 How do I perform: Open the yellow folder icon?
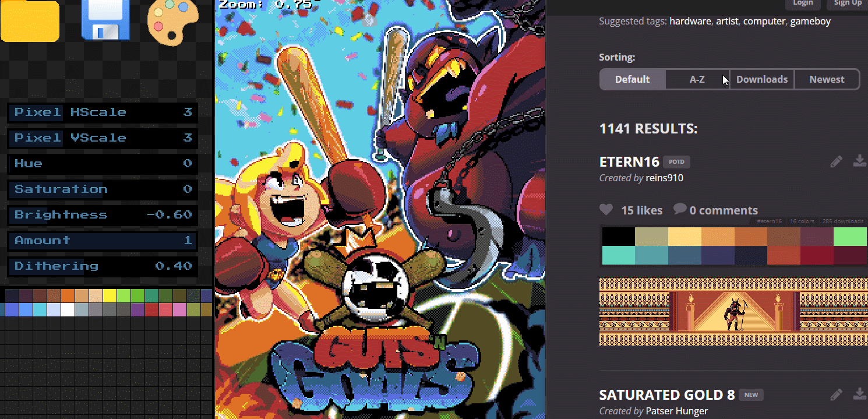(30, 21)
